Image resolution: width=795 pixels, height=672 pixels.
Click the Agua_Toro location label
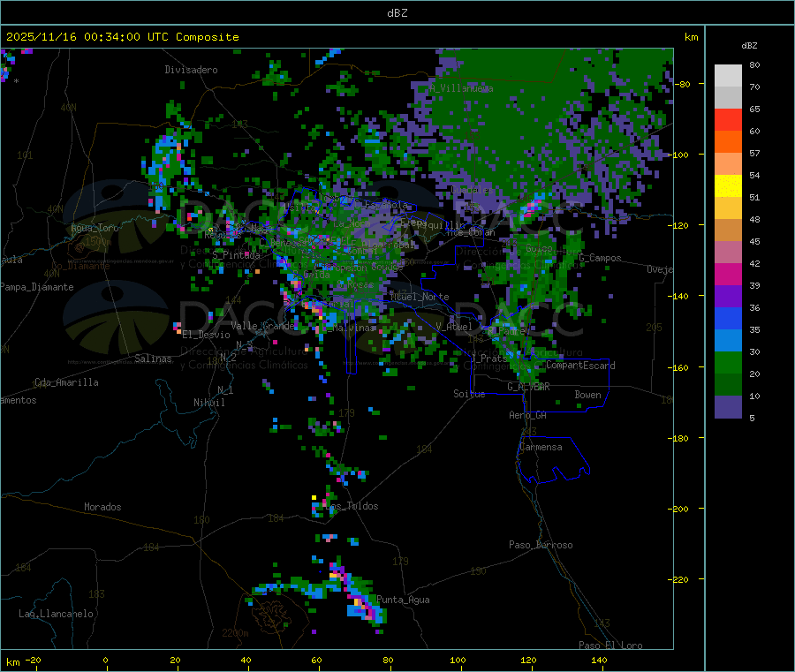click(x=95, y=229)
